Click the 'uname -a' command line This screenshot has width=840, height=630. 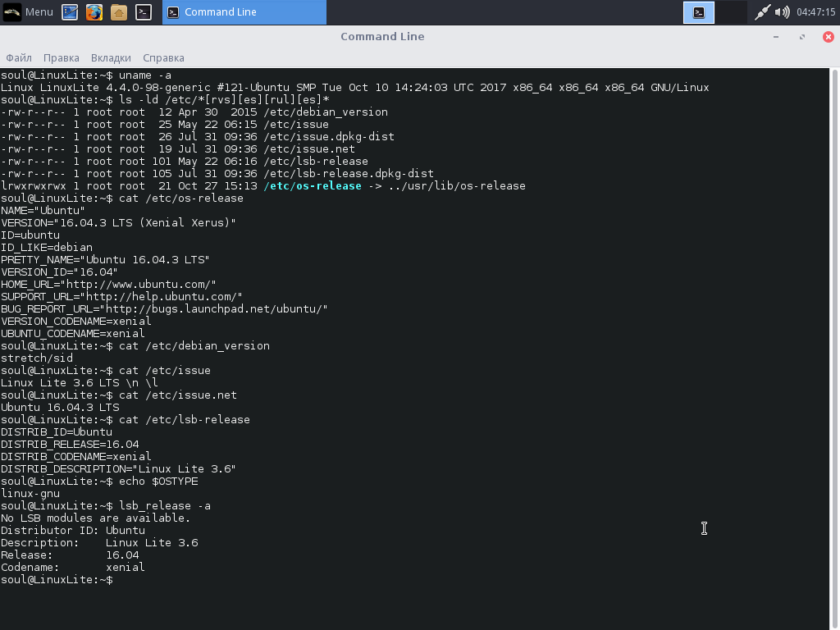86,75
